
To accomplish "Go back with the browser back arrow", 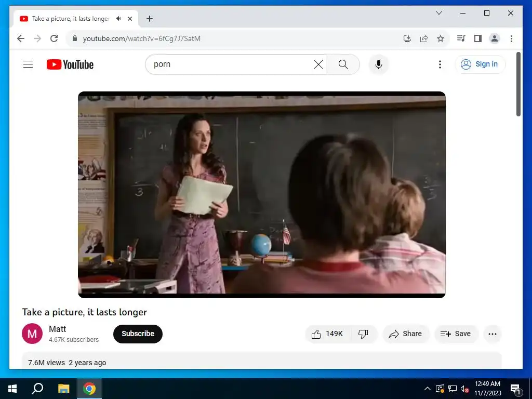I will click(21, 38).
